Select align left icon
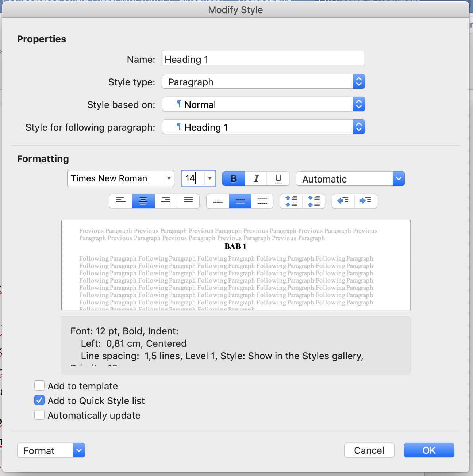This screenshot has width=473, height=476. pyautogui.click(x=121, y=201)
